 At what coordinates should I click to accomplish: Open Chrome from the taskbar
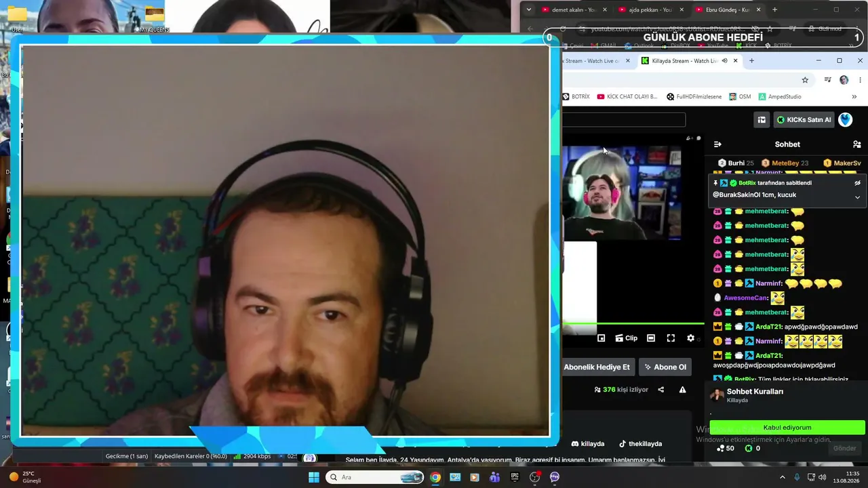point(435,477)
